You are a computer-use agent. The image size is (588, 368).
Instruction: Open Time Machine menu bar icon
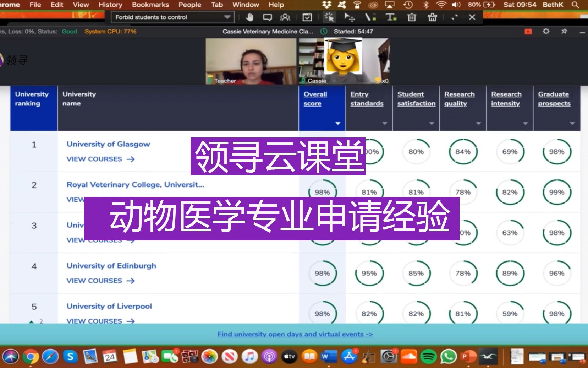click(x=408, y=5)
